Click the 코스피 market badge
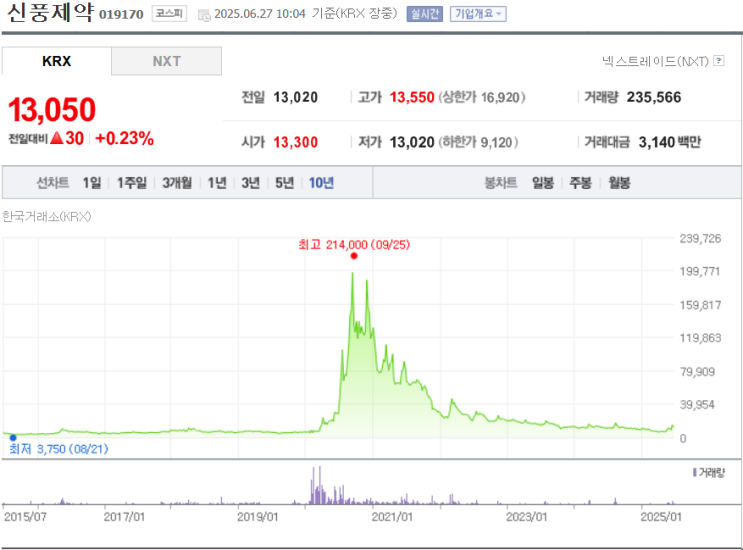This screenshot has width=743, height=550. pyautogui.click(x=169, y=13)
